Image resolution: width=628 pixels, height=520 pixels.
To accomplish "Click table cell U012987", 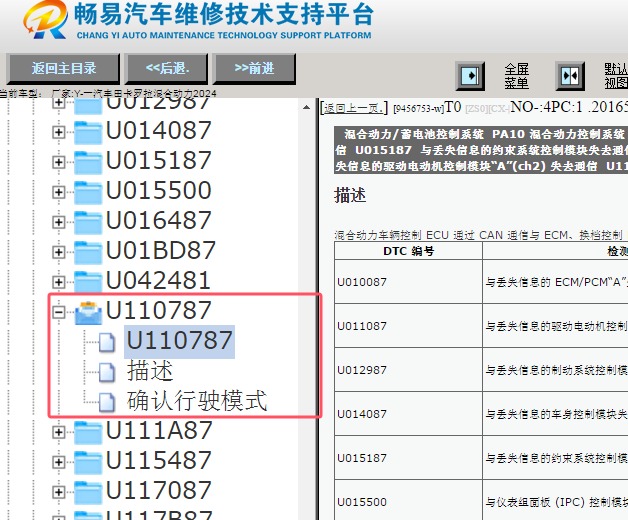I will pyautogui.click(x=408, y=370).
